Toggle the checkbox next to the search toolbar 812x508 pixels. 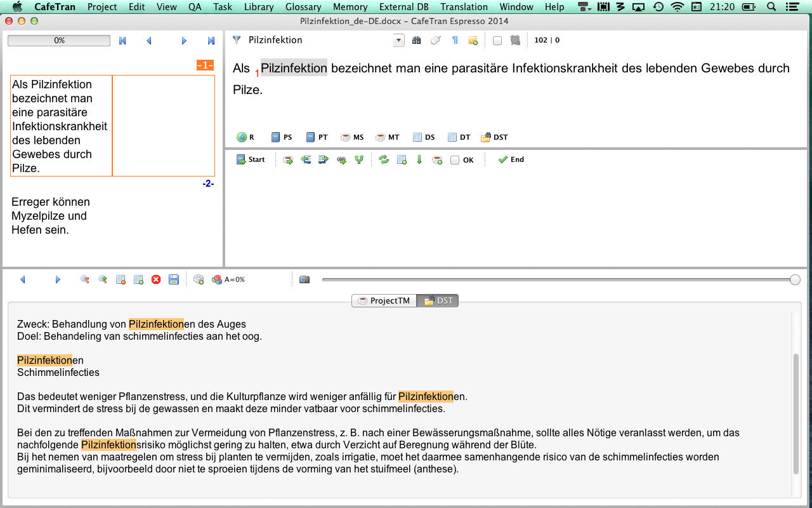click(x=497, y=41)
